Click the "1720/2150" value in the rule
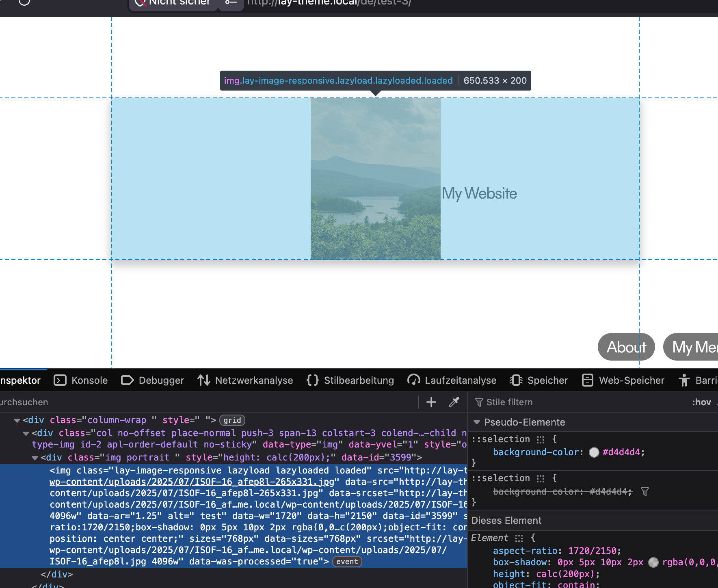 tap(593, 551)
